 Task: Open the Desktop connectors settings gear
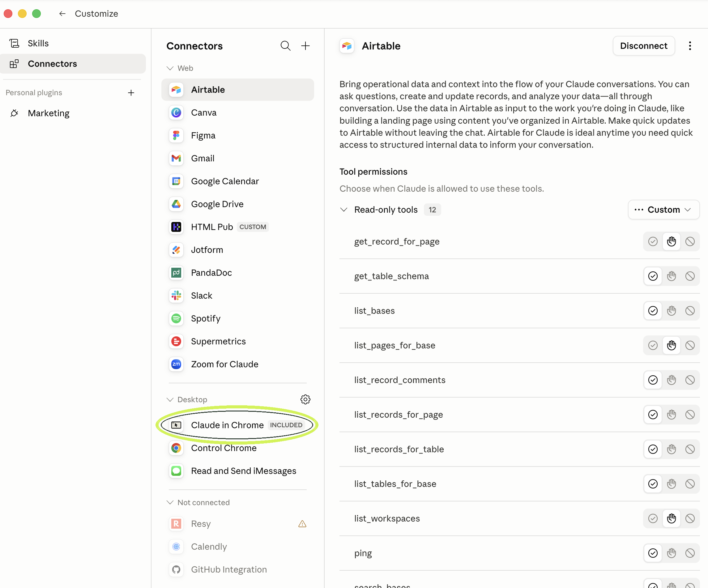click(305, 399)
